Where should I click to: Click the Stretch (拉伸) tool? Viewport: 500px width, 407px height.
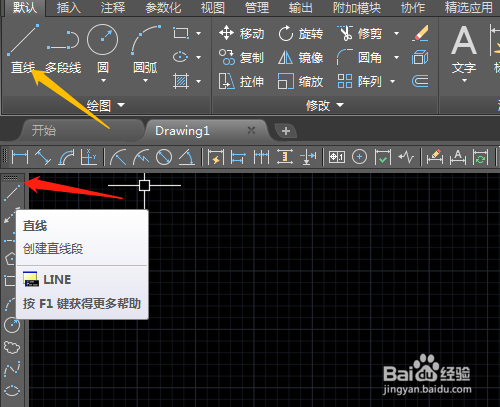(242, 81)
